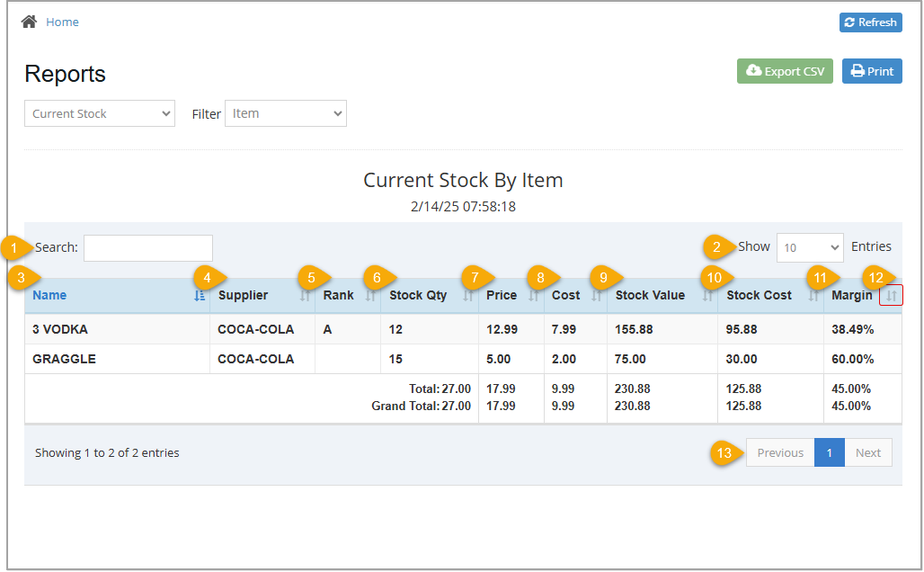Viewport: 924px width, 572px height.
Task: Open the Filter Item dropdown
Action: (x=285, y=113)
